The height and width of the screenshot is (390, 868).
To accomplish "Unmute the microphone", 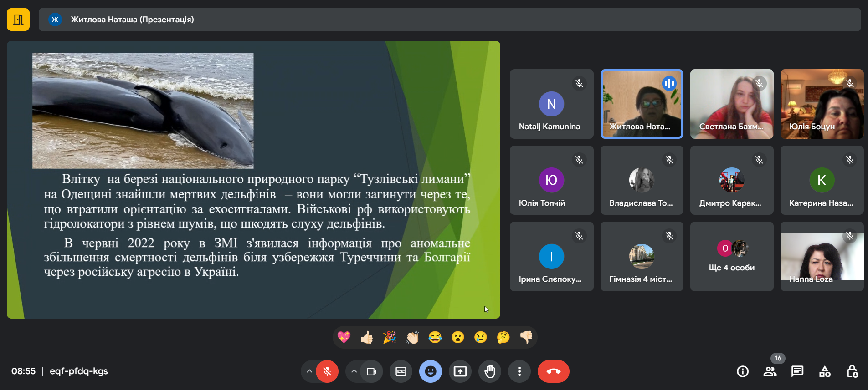I will [x=327, y=371].
